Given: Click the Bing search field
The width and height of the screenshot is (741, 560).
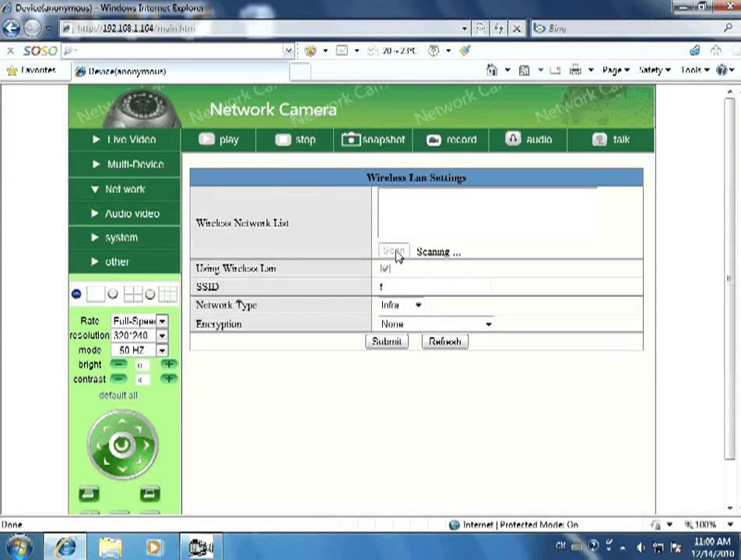Looking at the screenshot, I should click(632, 28).
